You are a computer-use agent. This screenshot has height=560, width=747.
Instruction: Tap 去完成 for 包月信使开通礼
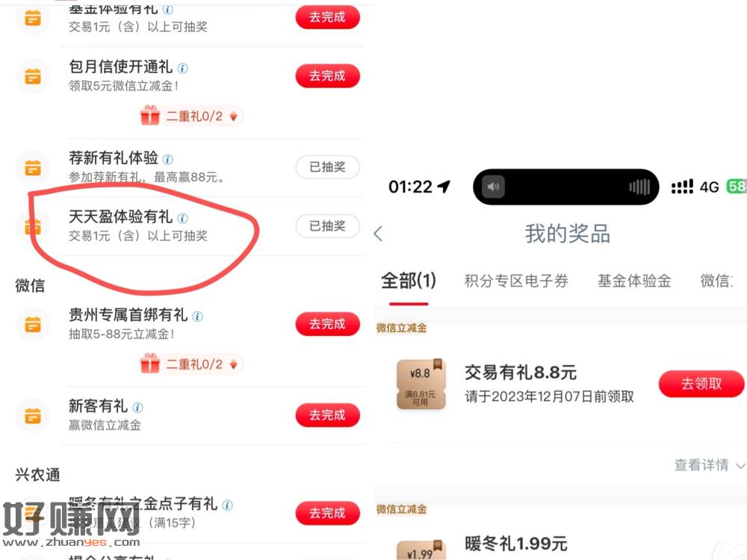click(x=327, y=75)
